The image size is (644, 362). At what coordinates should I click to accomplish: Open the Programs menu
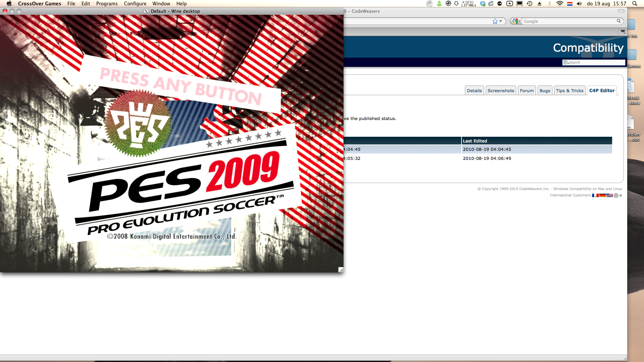point(107,4)
